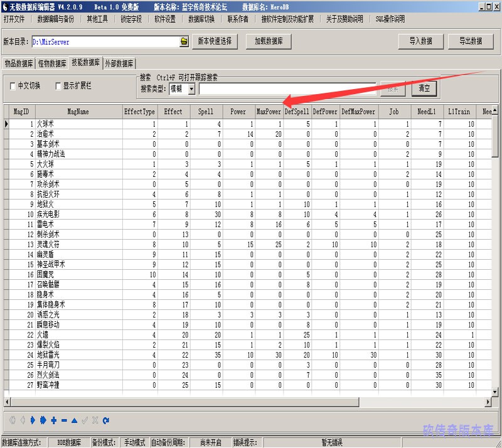502x448 pixels.
Task: Click the 加载数据库 button
Action: (269, 41)
